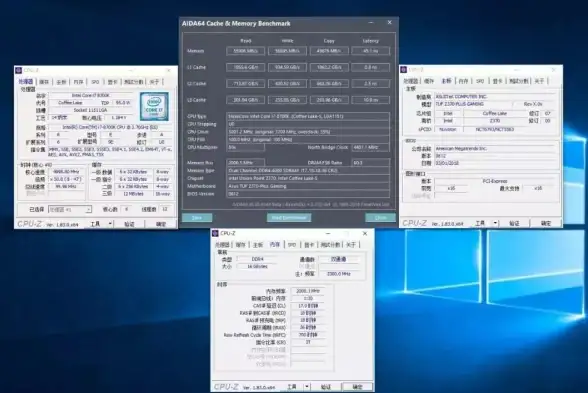Click 'Socket 1151 LGA' in CPU-Z processor window
588x393 pixels.
pyautogui.click(x=90, y=110)
